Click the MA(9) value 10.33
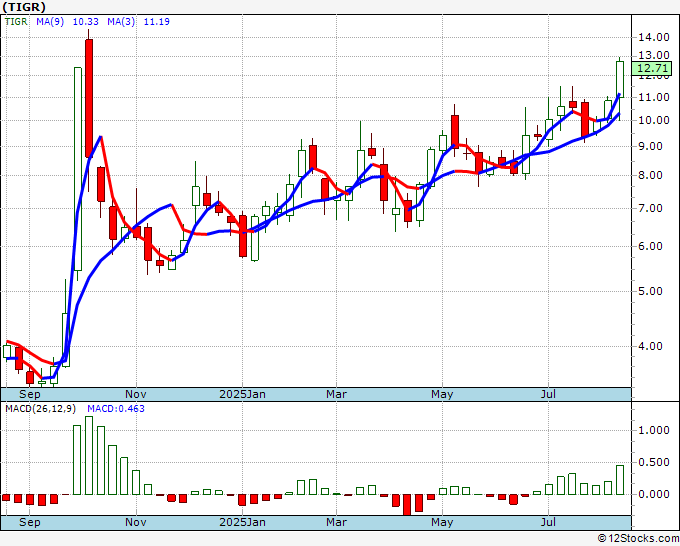This screenshot has height=546, width=680. click(85, 22)
